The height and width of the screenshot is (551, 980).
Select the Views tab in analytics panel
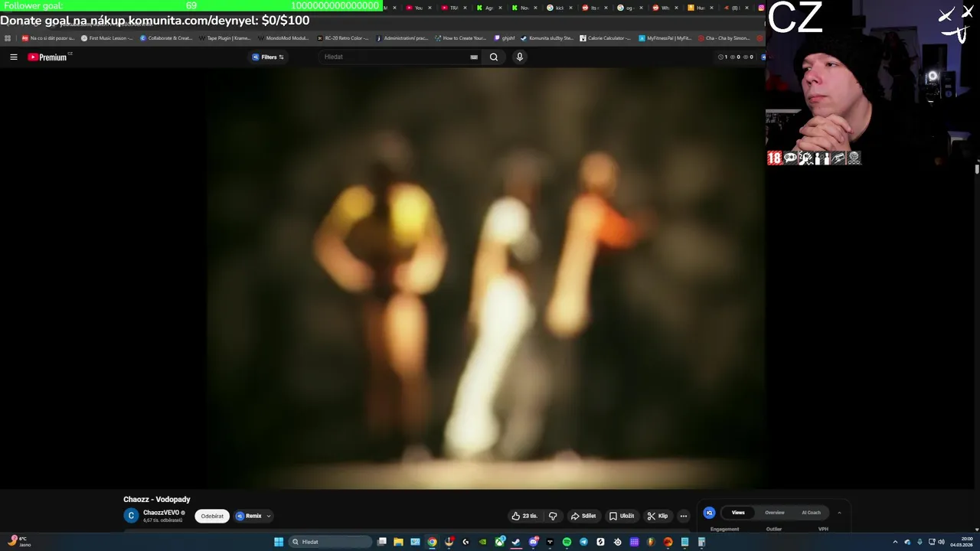point(738,513)
